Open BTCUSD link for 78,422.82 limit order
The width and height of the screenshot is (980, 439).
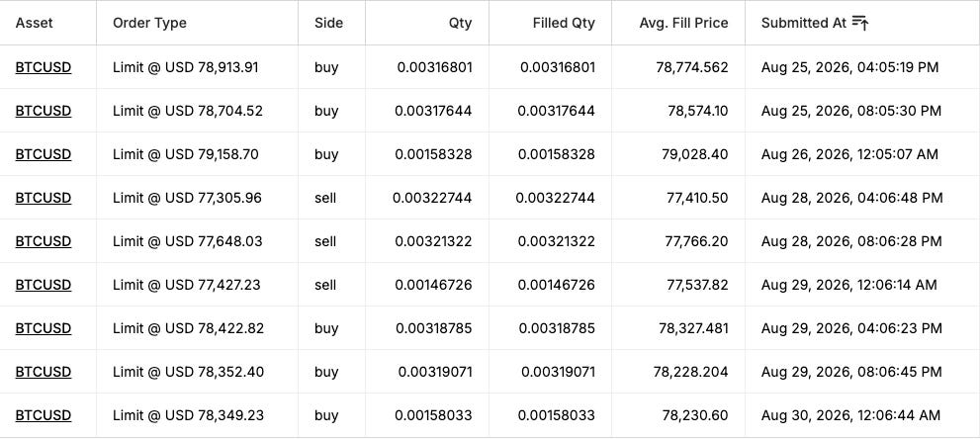pos(44,328)
